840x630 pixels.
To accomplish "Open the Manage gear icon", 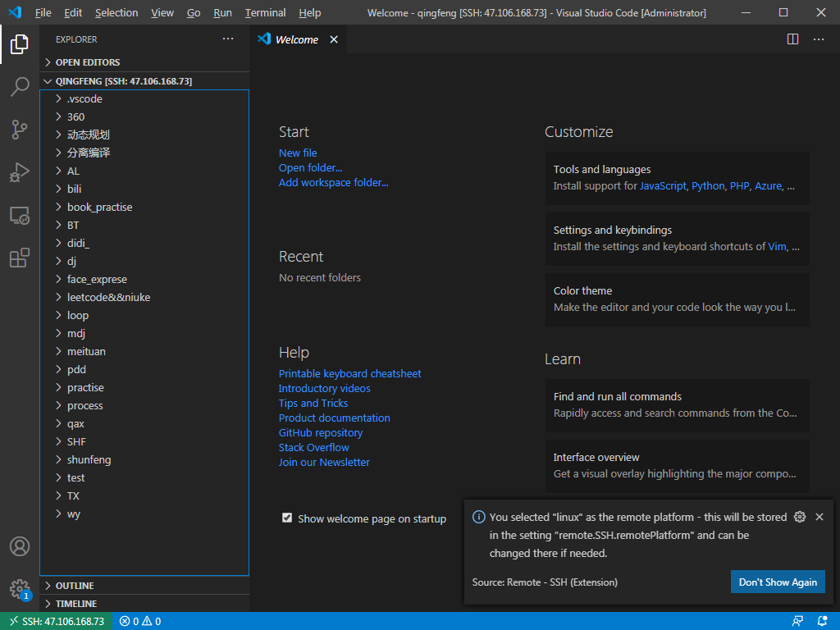I will (20, 589).
